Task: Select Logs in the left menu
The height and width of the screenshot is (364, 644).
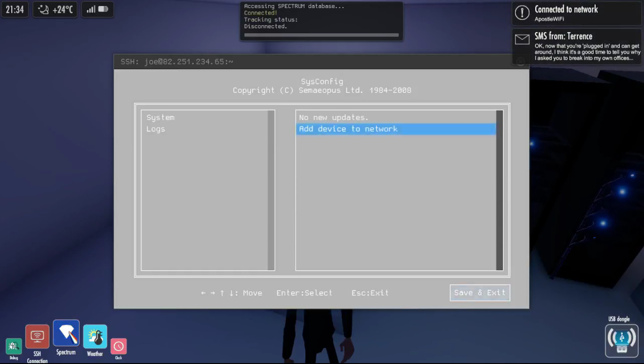Action: [156, 129]
